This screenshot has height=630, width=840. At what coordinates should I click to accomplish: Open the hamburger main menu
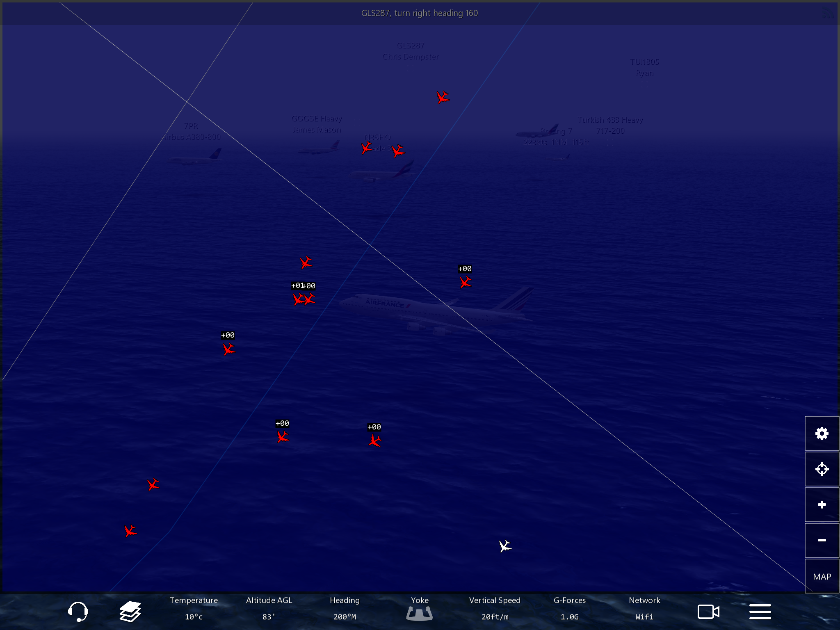coord(760,612)
